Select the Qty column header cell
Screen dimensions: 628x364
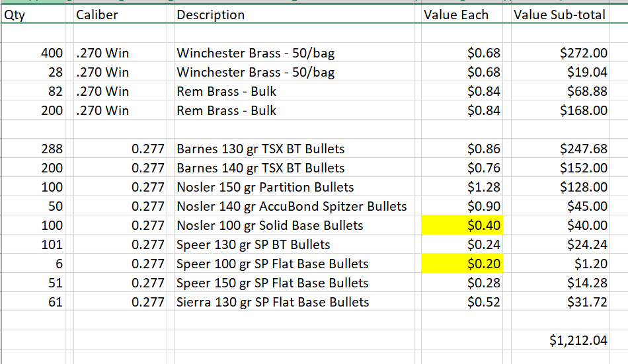pos(36,15)
